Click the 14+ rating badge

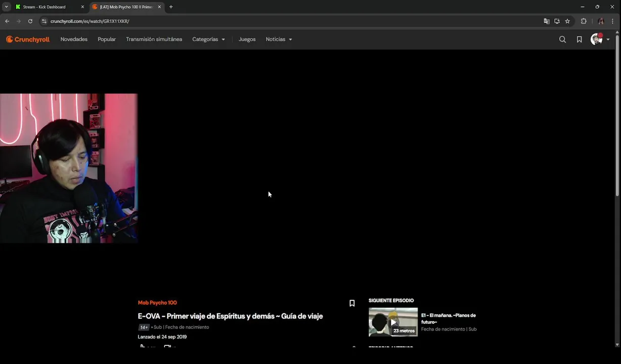(144, 327)
